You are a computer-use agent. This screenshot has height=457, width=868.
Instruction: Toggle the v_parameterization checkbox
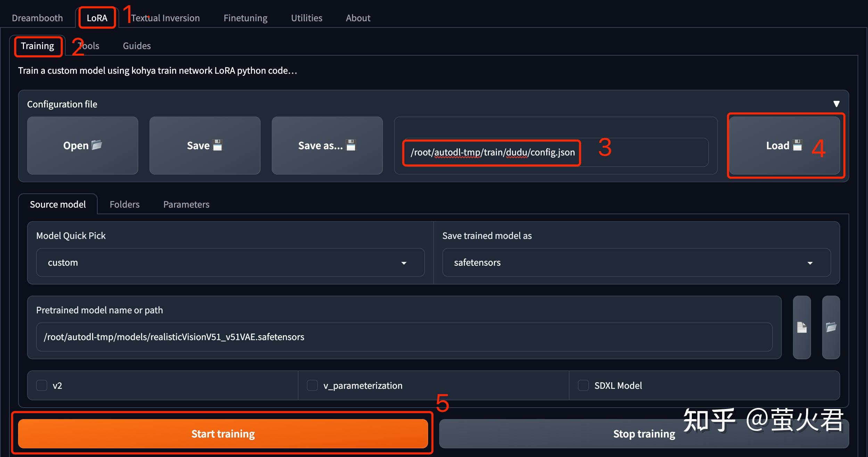[x=312, y=385]
